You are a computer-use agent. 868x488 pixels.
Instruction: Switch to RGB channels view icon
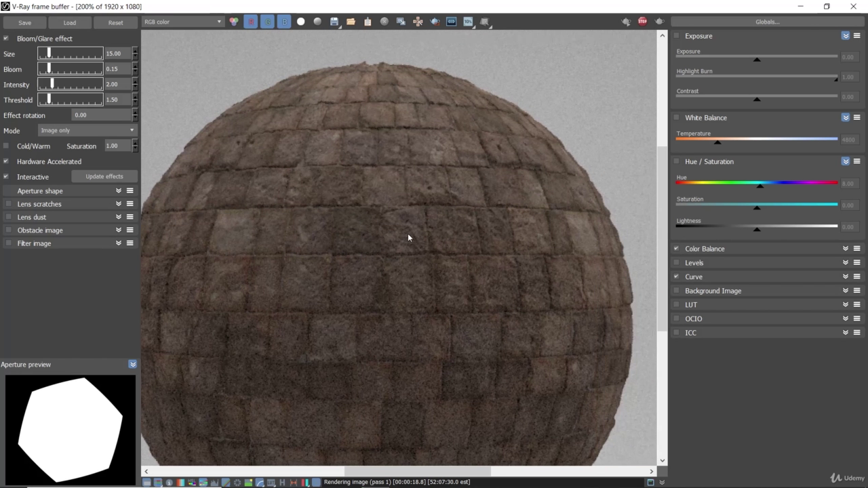[234, 22]
